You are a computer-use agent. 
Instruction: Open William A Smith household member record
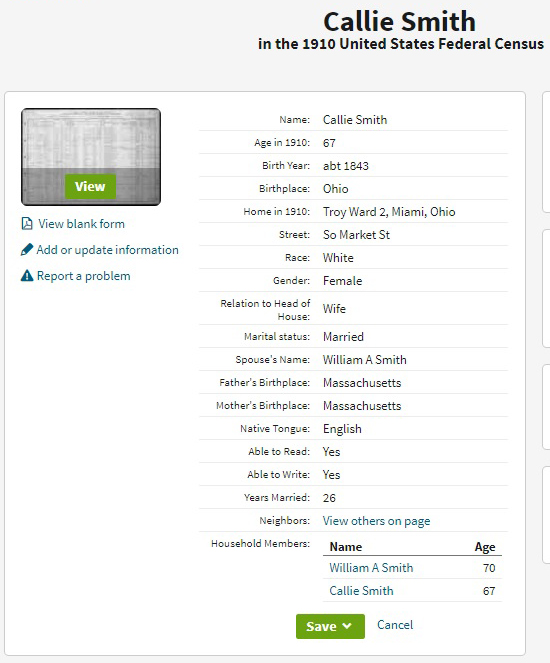pyautogui.click(x=371, y=567)
